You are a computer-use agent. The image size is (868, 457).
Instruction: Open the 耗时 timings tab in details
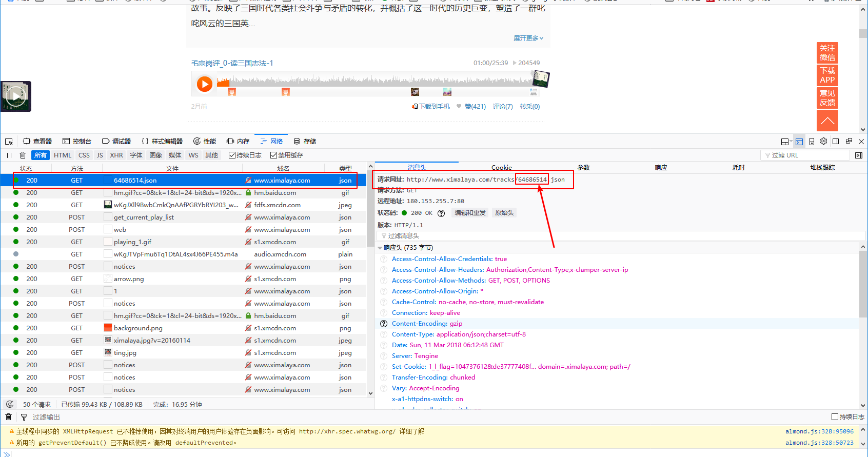[x=738, y=168]
